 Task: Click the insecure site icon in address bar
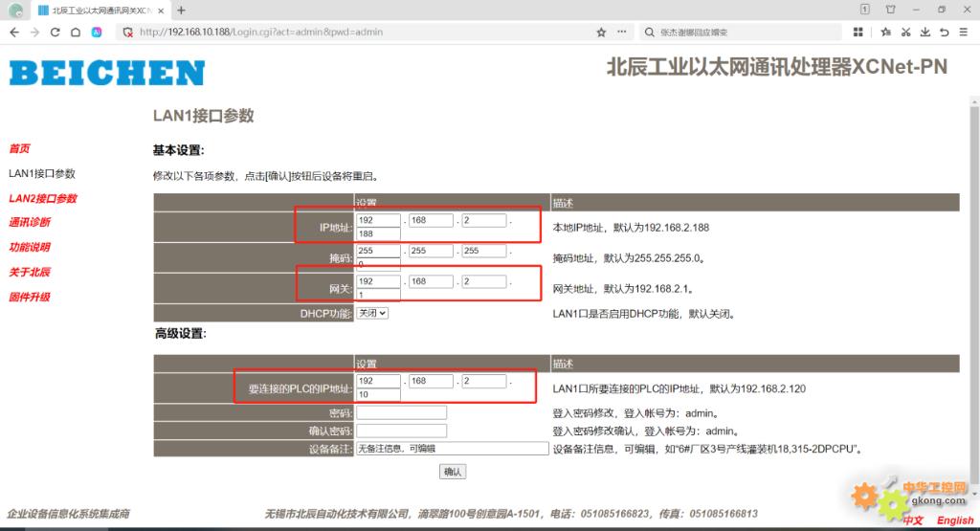(127, 32)
